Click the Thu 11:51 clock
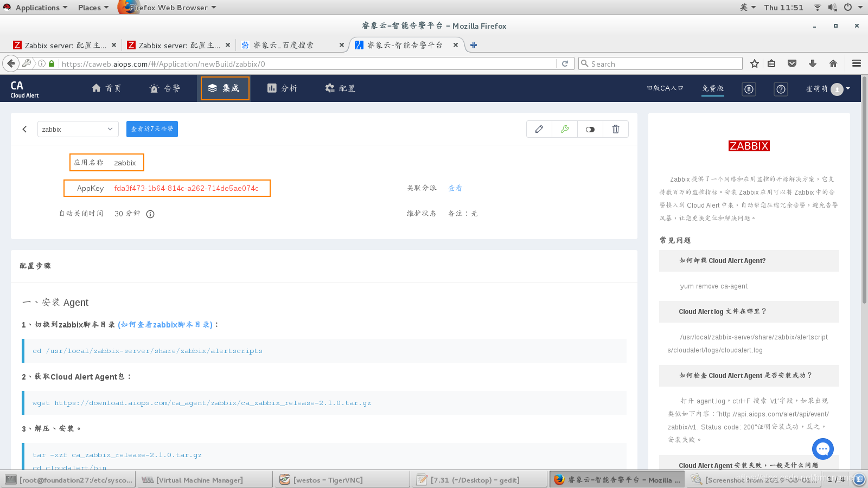The image size is (868, 488). coord(783,8)
